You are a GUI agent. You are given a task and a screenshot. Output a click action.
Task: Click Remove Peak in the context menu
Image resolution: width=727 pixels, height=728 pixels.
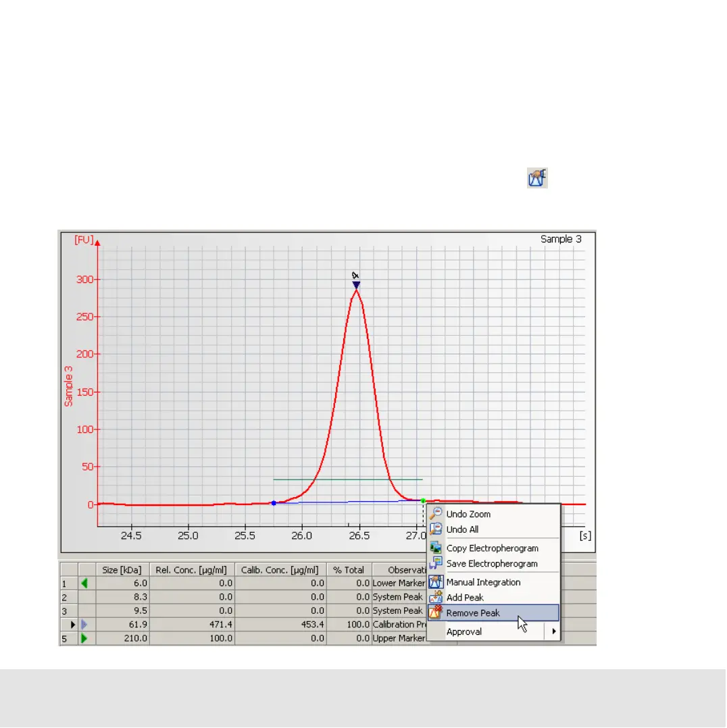click(x=494, y=613)
